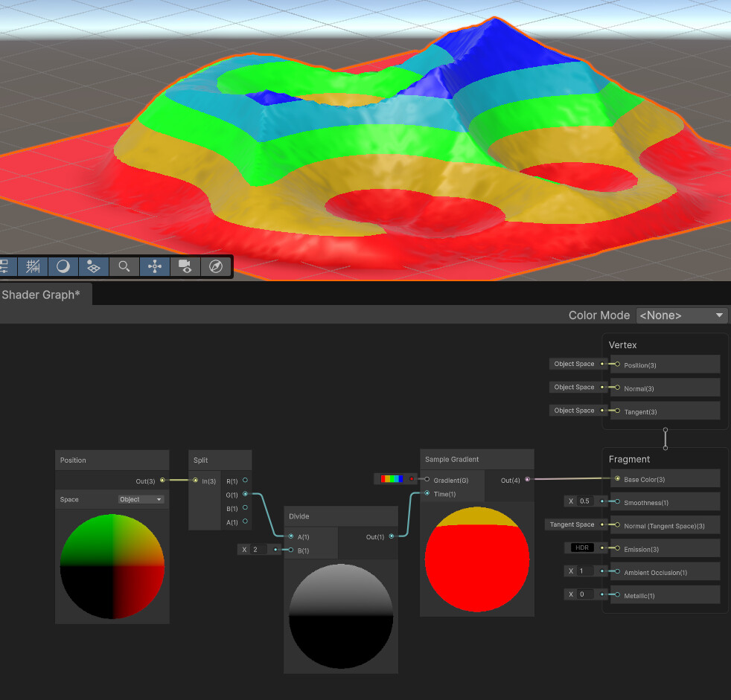Image resolution: width=731 pixels, height=700 pixels.
Task: Click the compass navigation icon
Action: point(216,266)
